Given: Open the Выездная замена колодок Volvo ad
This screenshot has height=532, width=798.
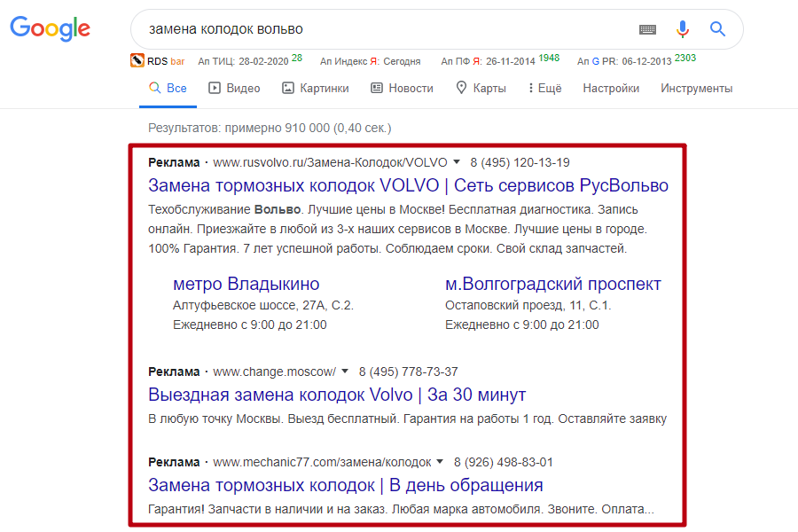Looking at the screenshot, I should 336,395.
